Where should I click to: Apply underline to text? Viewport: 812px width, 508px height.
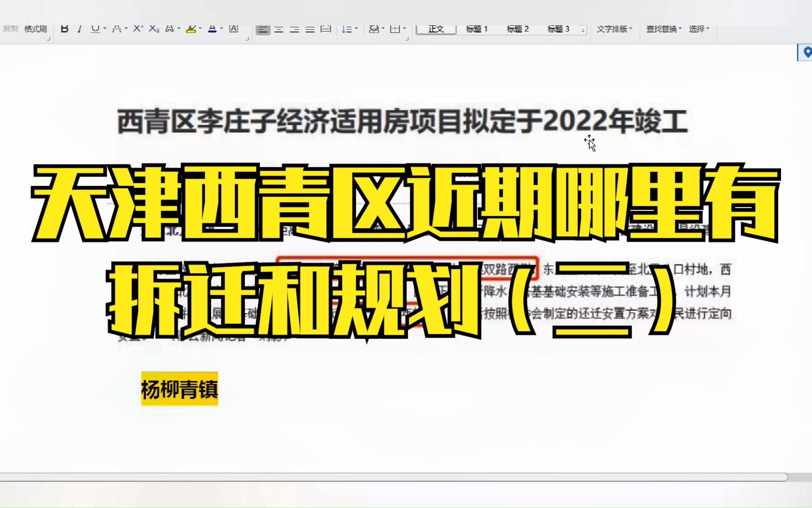click(x=95, y=29)
